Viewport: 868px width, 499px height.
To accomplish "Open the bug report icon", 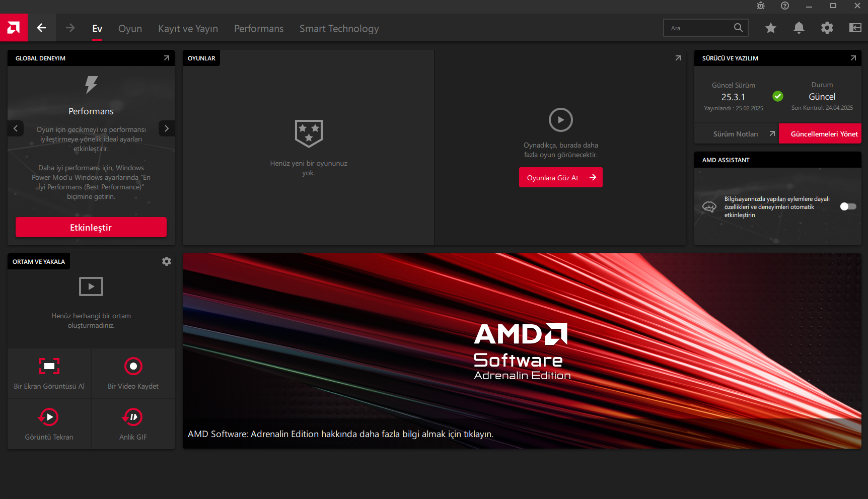I will point(761,6).
